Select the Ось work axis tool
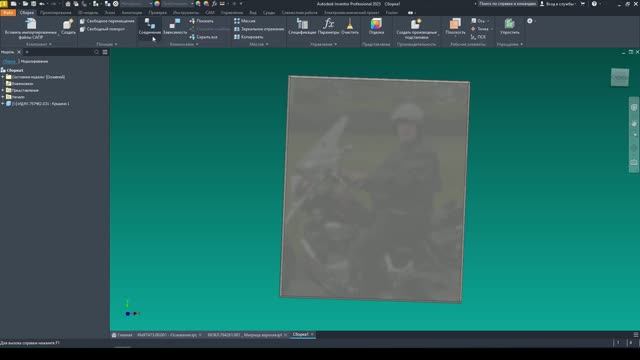The height and width of the screenshot is (360, 640). tap(479, 21)
